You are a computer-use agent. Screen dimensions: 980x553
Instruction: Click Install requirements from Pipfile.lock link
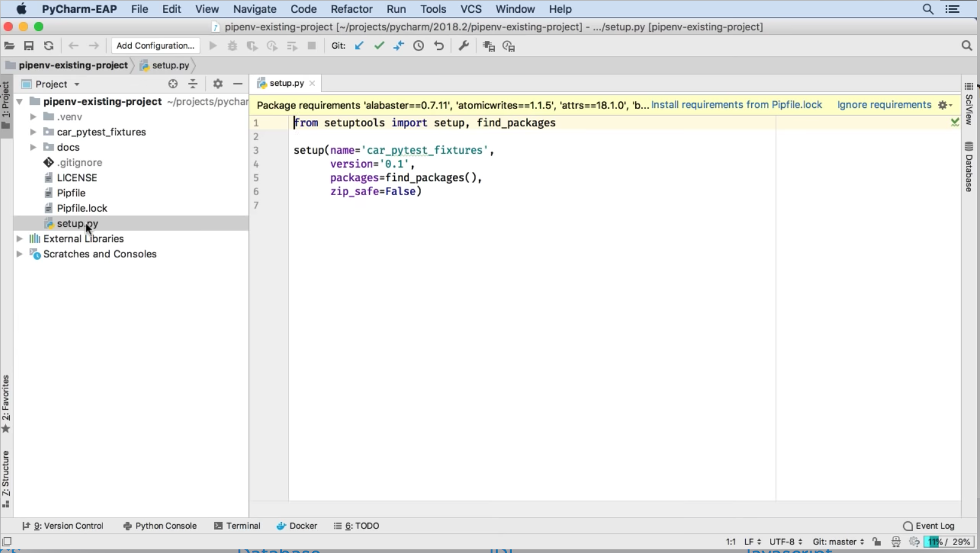pos(737,105)
